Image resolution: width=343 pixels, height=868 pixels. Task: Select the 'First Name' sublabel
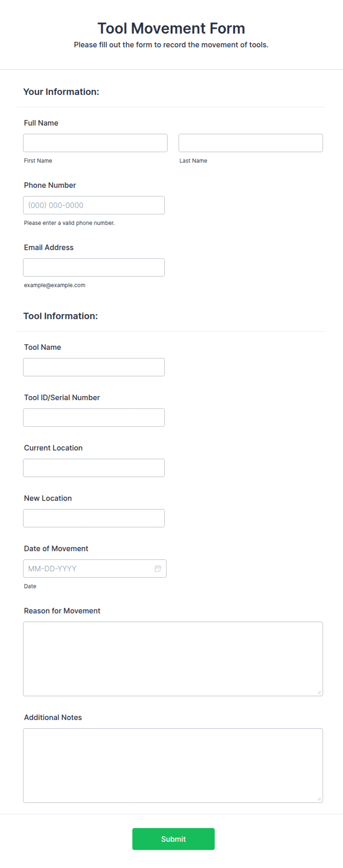[38, 161]
